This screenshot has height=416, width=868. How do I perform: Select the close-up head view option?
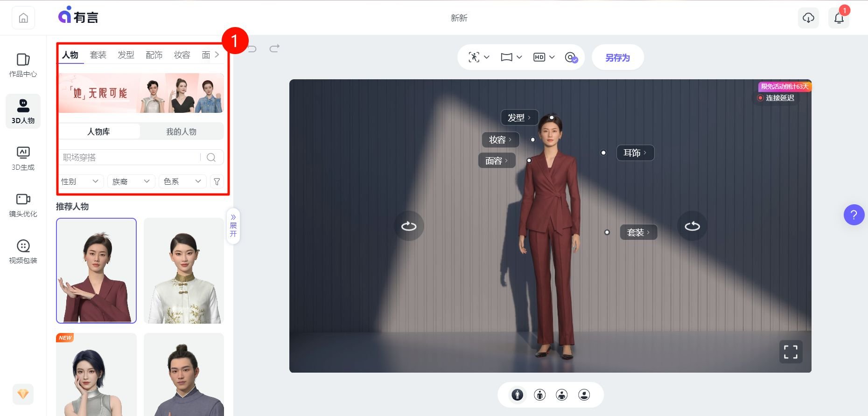click(x=584, y=395)
